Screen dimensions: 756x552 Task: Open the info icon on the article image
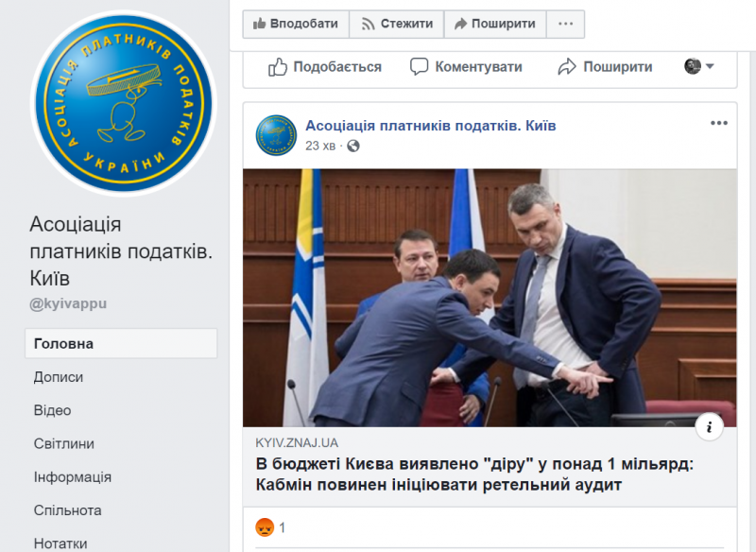pyautogui.click(x=710, y=427)
